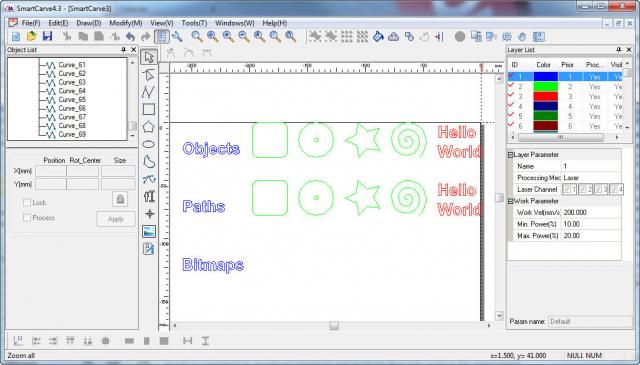Select the ellipse drawing tool
The height and width of the screenshot is (365, 640).
(149, 145)
